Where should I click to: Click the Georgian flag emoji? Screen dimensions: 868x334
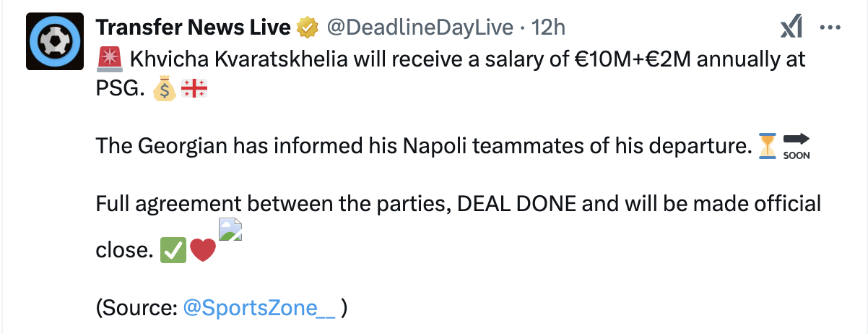[x=195, y=90]
